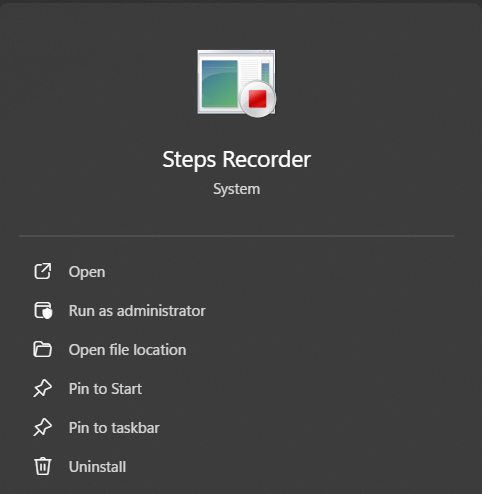The height and width of the screenshot is (494, 482).
Task: Click the trash can icon beside Uninstall
Action: (x=43, y=466)
